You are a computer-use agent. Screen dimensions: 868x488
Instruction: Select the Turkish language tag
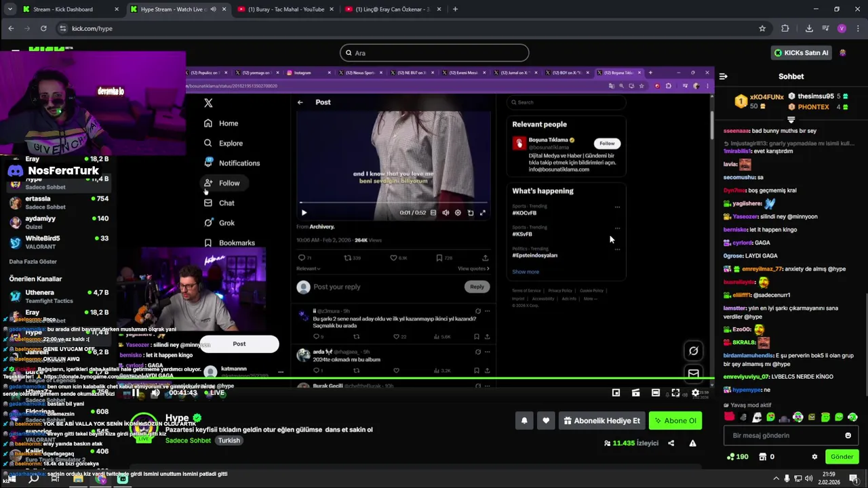[229, 441]
